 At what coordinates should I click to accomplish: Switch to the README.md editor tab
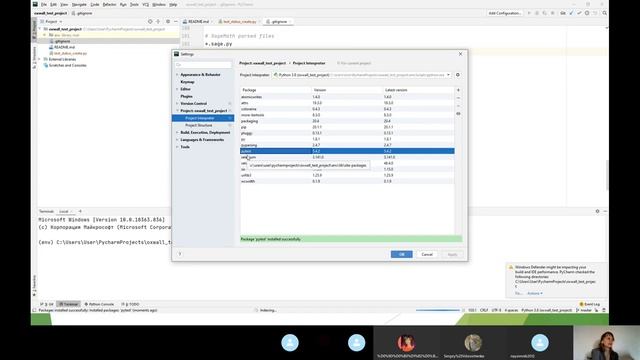198,22
